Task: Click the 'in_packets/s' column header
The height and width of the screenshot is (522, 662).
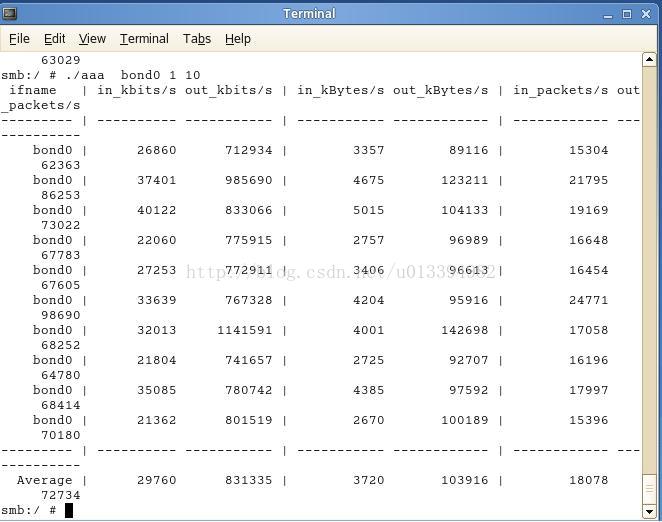Action: (x=561, y=90)
